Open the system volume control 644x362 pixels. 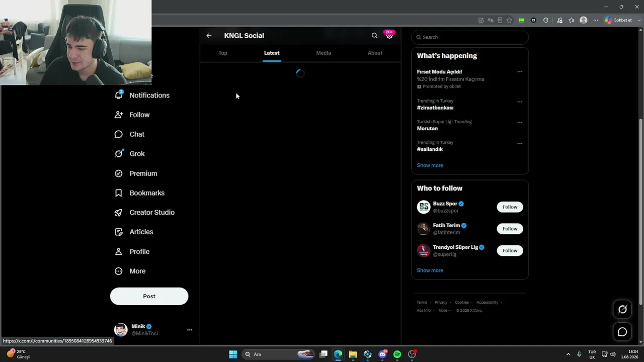pos(613,354)
